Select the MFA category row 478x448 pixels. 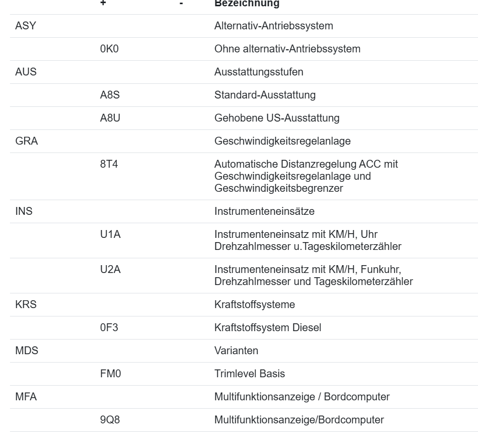pos(244,397)
